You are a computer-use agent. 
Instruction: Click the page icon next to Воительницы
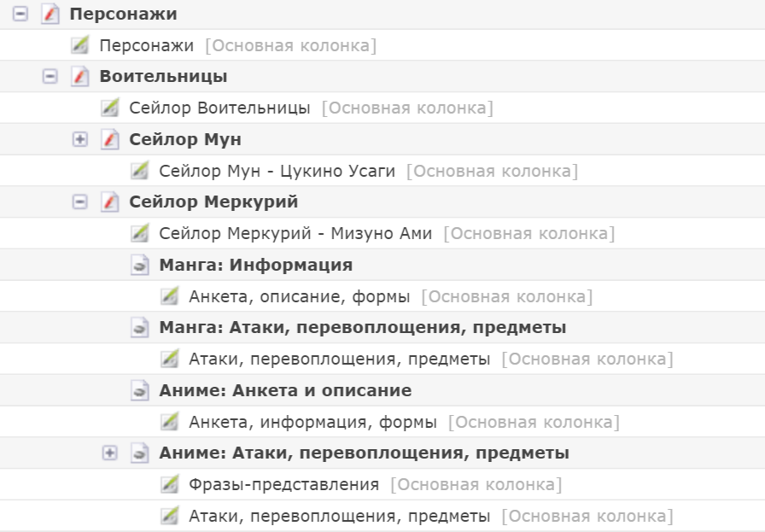click(80, 77)
